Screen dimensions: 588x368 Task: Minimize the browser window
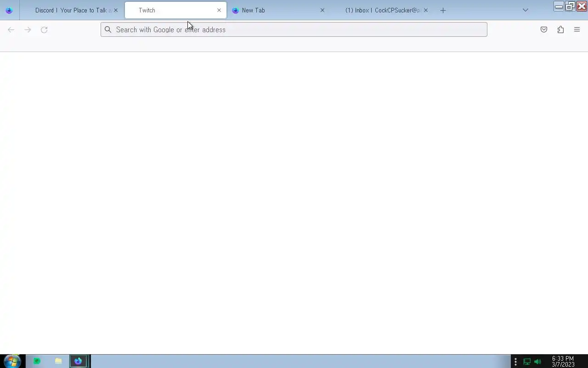coord(559,6)
